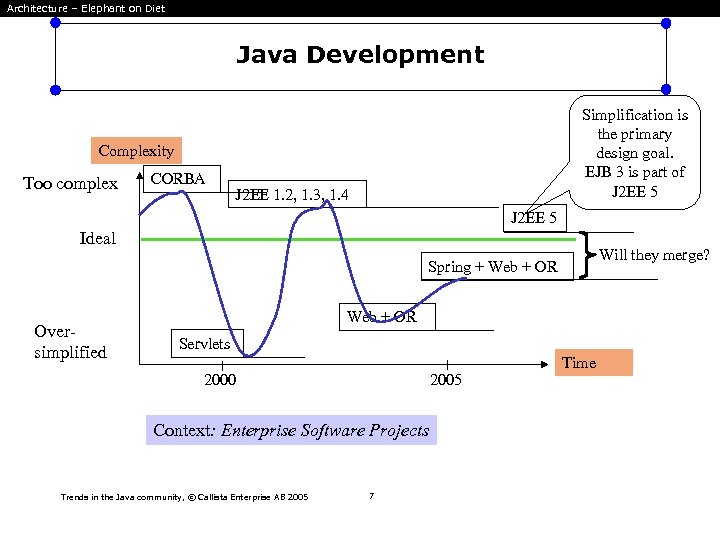Screen dimensions: 720x540
Task: Click the orange 'Time' axis label
Action: [594, 362]
